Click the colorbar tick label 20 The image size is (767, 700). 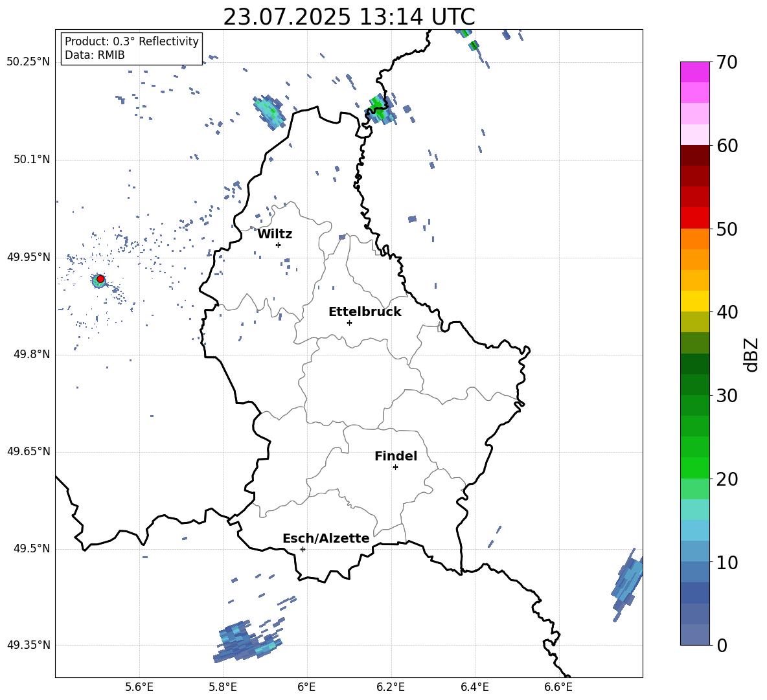point(727,479)
